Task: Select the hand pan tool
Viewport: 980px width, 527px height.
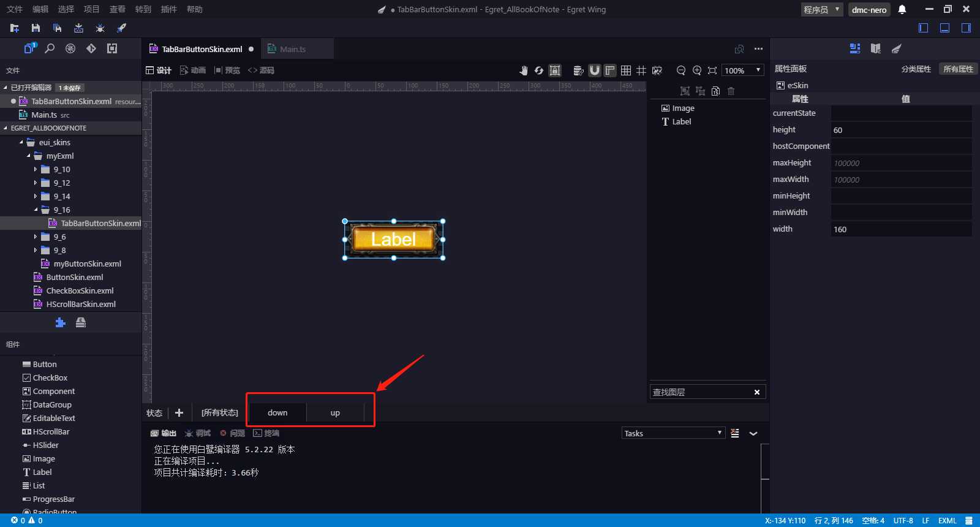Action: tap(524, 70)
